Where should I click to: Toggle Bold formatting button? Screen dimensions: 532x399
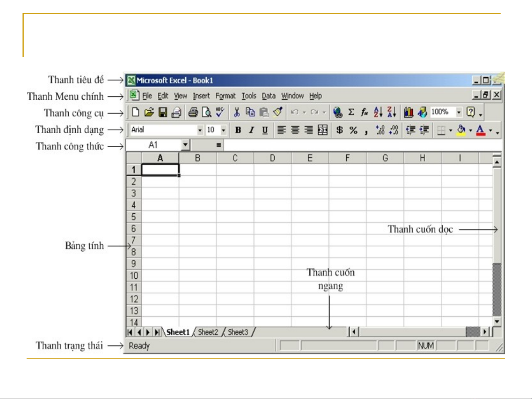[x=238, y=130]
